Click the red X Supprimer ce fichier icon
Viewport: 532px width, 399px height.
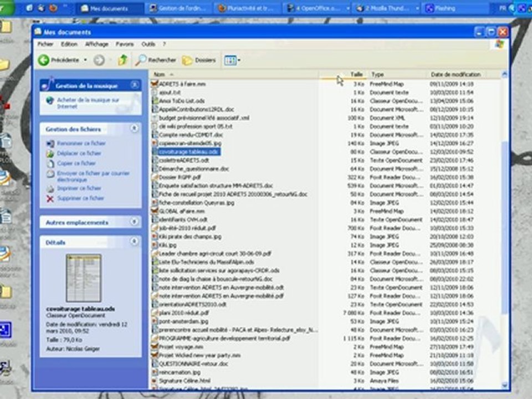click(x=50, y=198)
